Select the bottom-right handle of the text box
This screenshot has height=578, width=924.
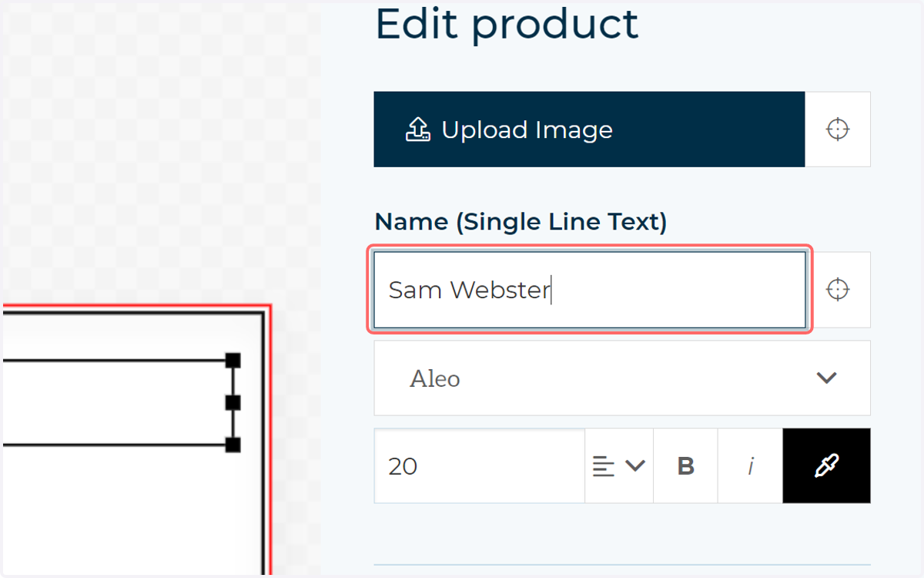[x=233, y=445]
